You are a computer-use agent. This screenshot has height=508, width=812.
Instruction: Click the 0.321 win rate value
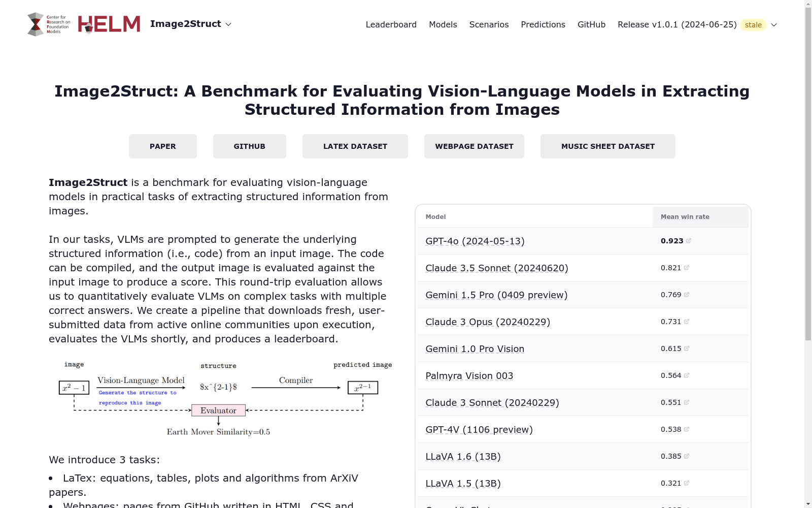click(x=671, y=483)
